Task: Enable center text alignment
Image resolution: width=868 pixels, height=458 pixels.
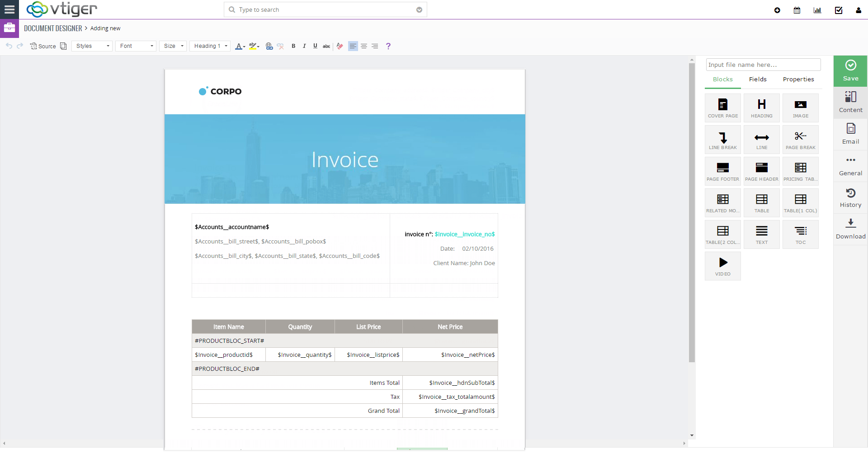Action: point(364,46)
